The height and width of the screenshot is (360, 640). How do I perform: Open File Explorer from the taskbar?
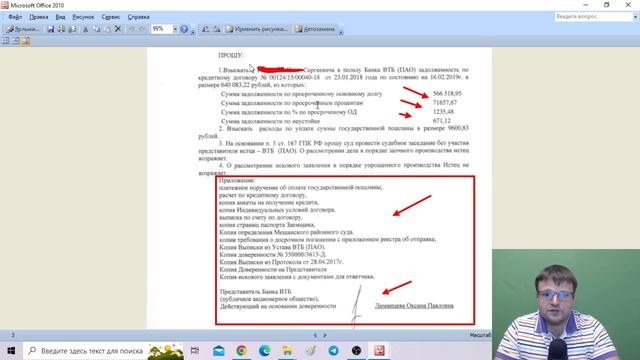(287, 351)
